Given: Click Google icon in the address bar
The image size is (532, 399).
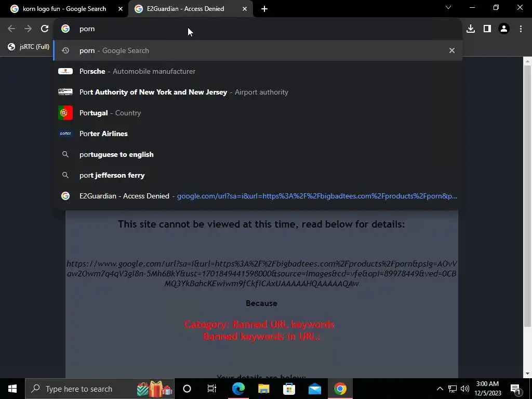Looking at the screenshot, I should click(x=65, y=29).
